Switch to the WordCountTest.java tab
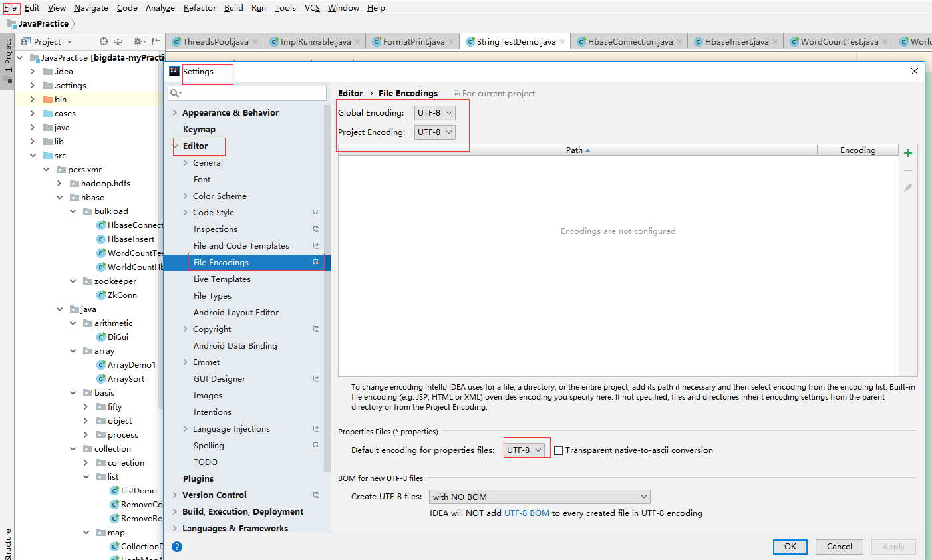This screenshot has height=560, width=932. (x=839, y=41)
